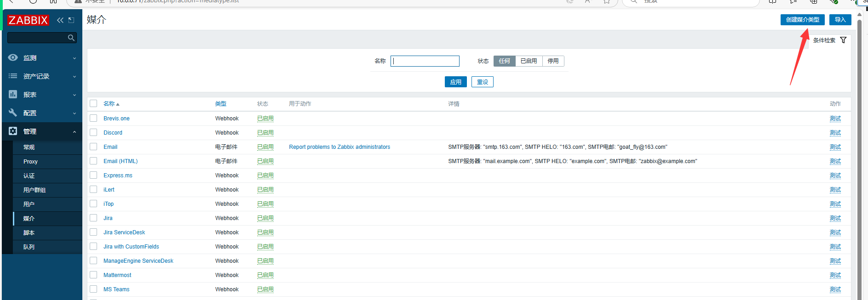Click the 应用 filter button
868x300 pixels.
pyautogui.click(x=456, y=82)
